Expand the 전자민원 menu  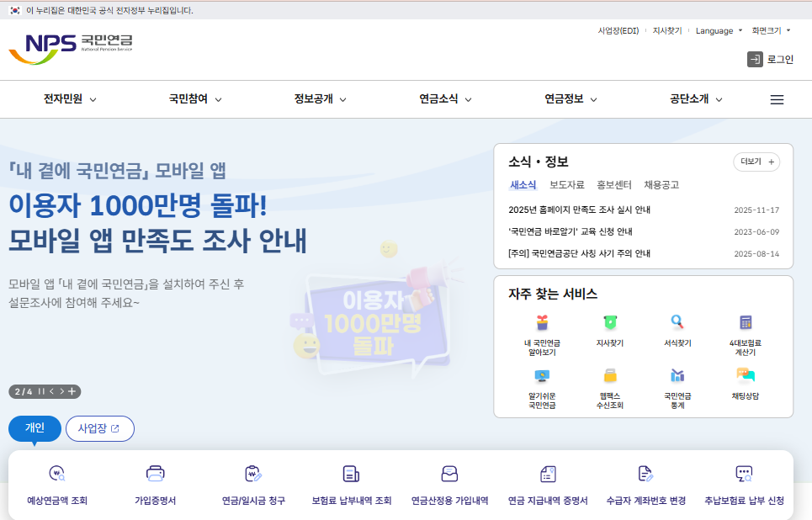pyautogui.click(x=70, y=99)
